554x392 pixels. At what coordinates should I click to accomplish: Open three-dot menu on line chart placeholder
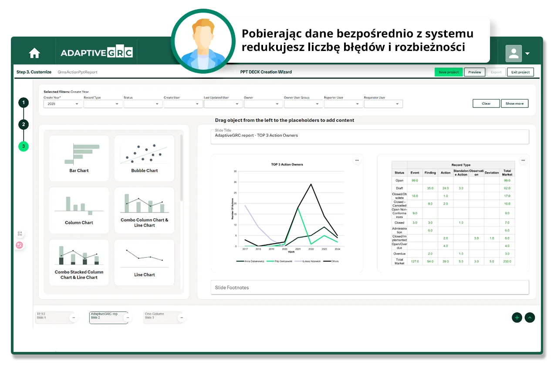[357, 160]
